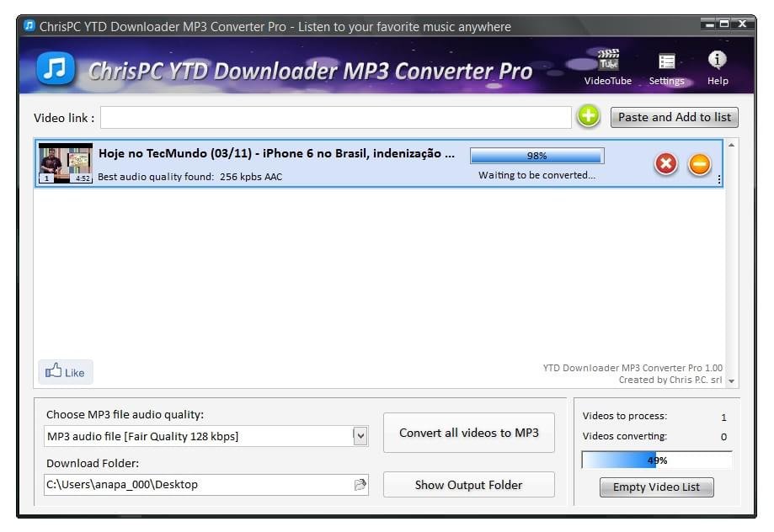774x532 pixels.
Task: Select the 'Hoje no TecMundo' video title
Action: (276, 153)
